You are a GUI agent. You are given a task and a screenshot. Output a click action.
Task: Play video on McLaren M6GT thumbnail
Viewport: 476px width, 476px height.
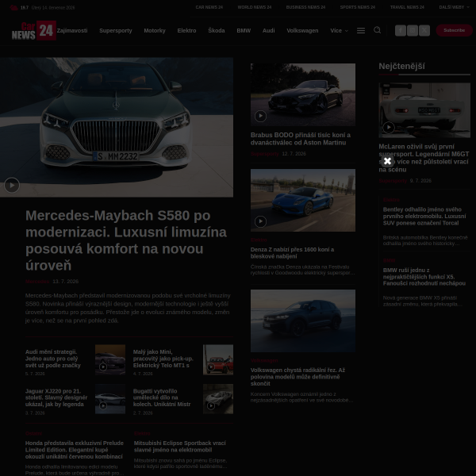389,128
